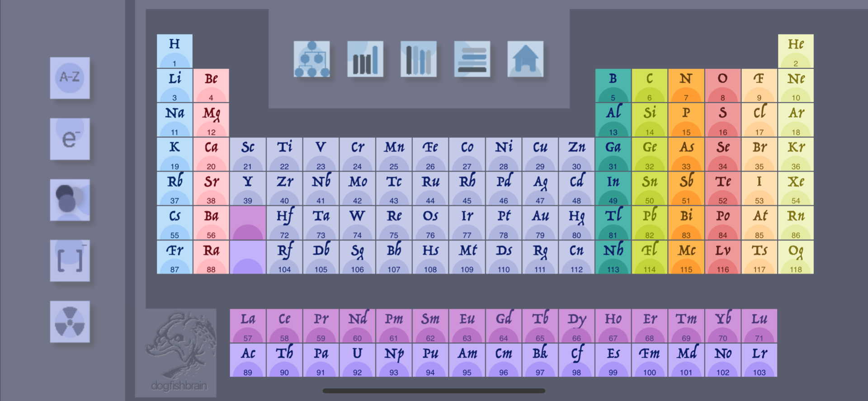
Task: Select Iron Fe 26
Action: (430, 154)
